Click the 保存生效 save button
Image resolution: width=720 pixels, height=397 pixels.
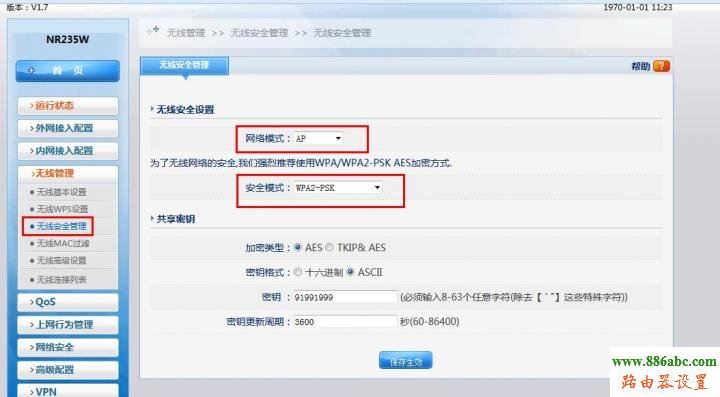(x=405, y=361)
